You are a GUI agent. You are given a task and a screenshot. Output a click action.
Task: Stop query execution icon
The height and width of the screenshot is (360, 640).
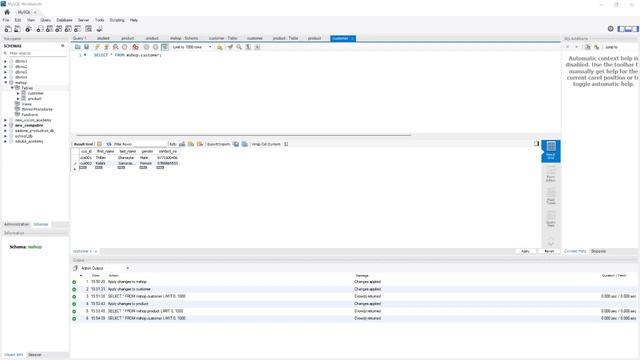(124, 47)
